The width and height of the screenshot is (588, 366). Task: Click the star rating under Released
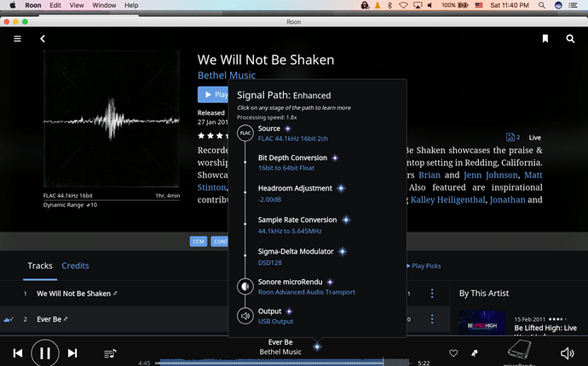(x=213, y=135)
